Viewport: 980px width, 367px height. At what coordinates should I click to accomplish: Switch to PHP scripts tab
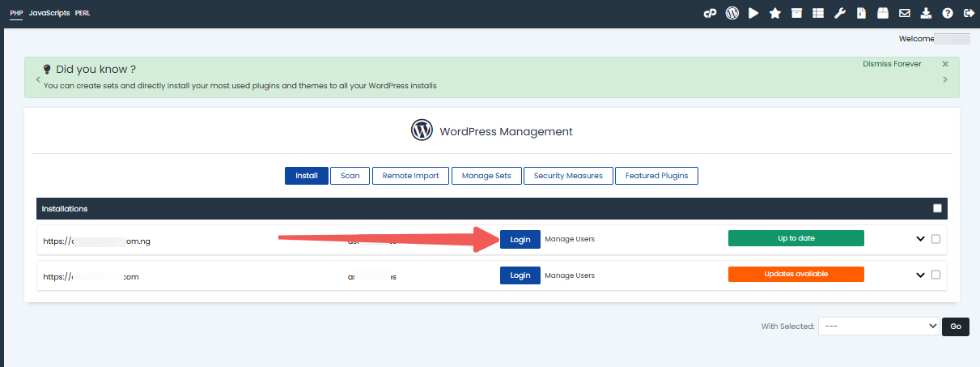(x=16, y=13)
